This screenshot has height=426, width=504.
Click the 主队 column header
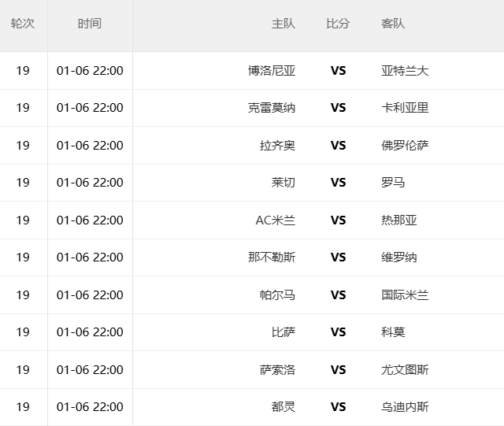(x=283, y=24)
